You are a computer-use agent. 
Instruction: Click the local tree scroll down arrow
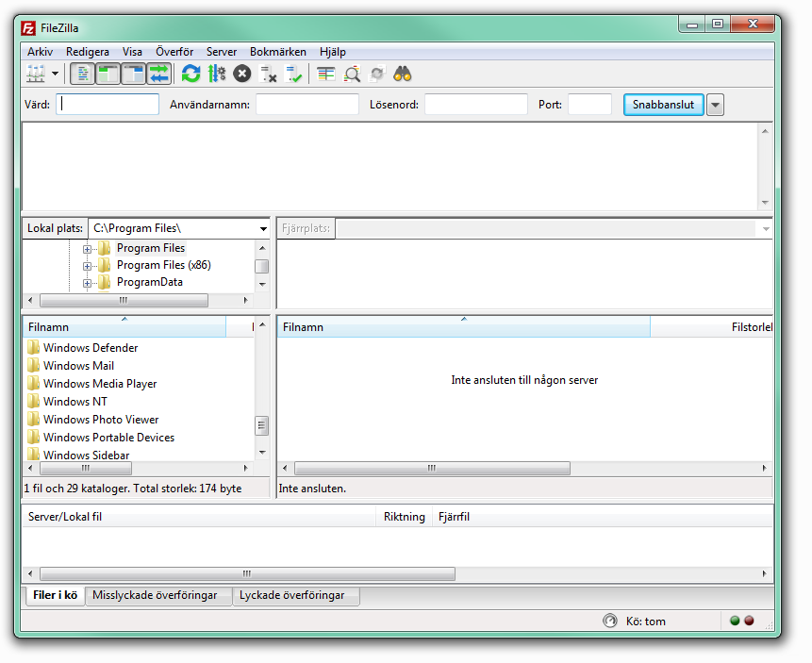[262, 284]
